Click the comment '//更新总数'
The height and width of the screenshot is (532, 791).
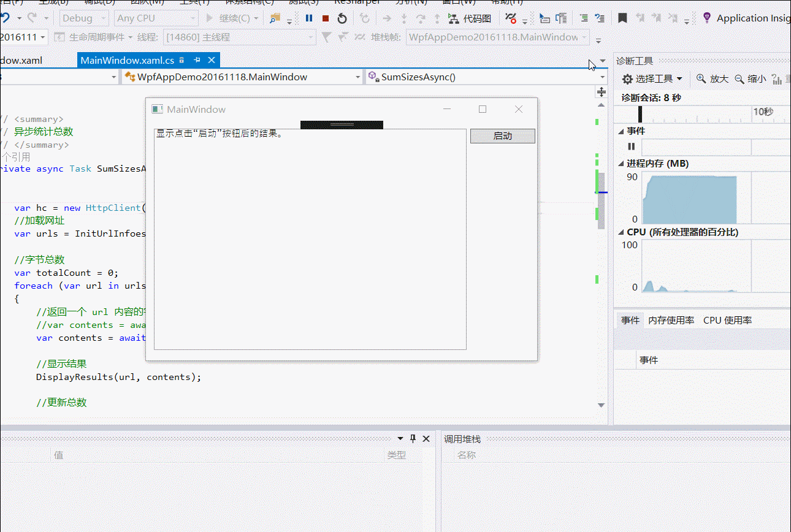click(x=61, y=403)
